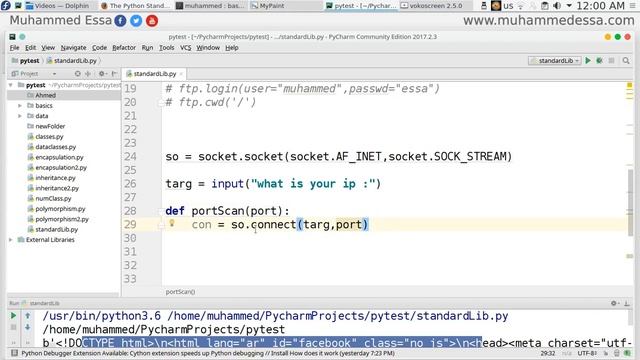The height and width of the screenshot is (360, 640).
Task: Start debugging with the bug icon
Action: pos(599,60)
